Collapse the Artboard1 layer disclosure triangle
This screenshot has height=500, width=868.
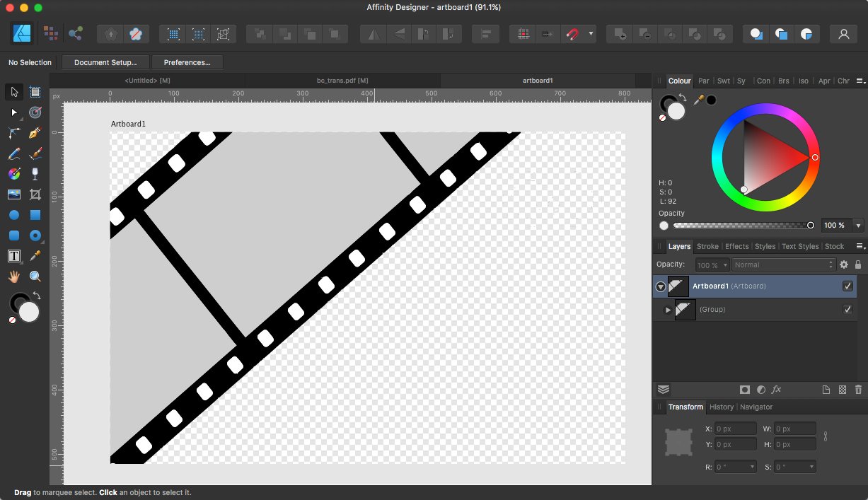pyautogui.click(x=660, y=286)
